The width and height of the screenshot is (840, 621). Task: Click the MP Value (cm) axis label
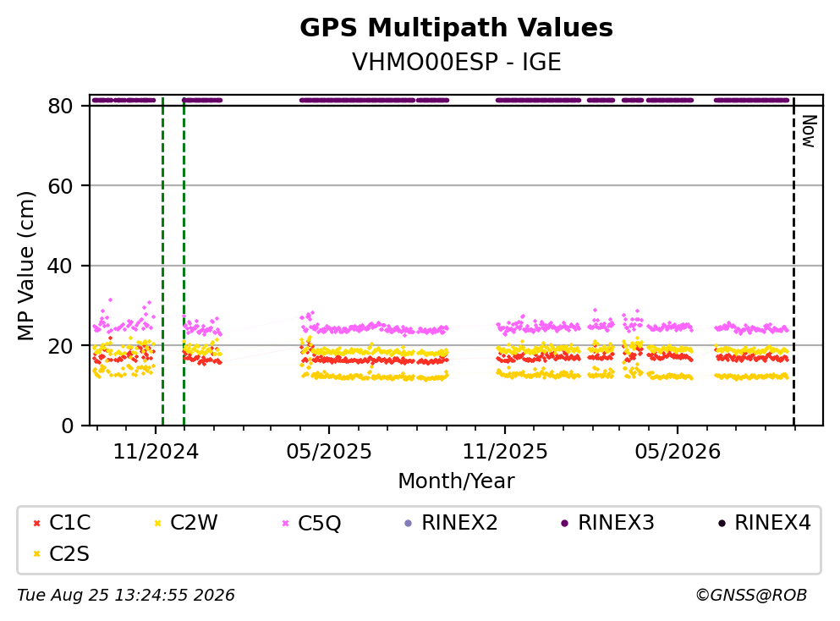point(25,266)
